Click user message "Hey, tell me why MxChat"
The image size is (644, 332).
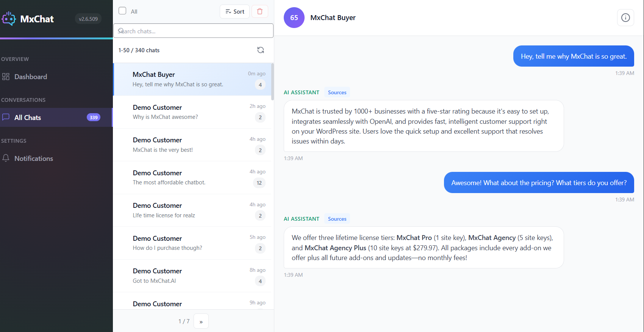574,56
